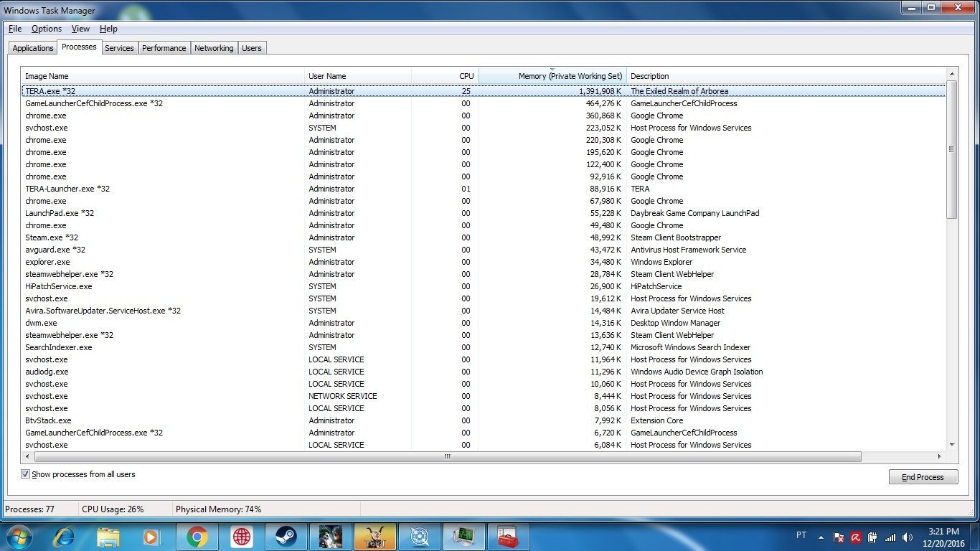Image resolution: width=980 pixels, height=551 pixels.
Task: Click the power plug battery tray icon
Action: [x=873, y=537]
